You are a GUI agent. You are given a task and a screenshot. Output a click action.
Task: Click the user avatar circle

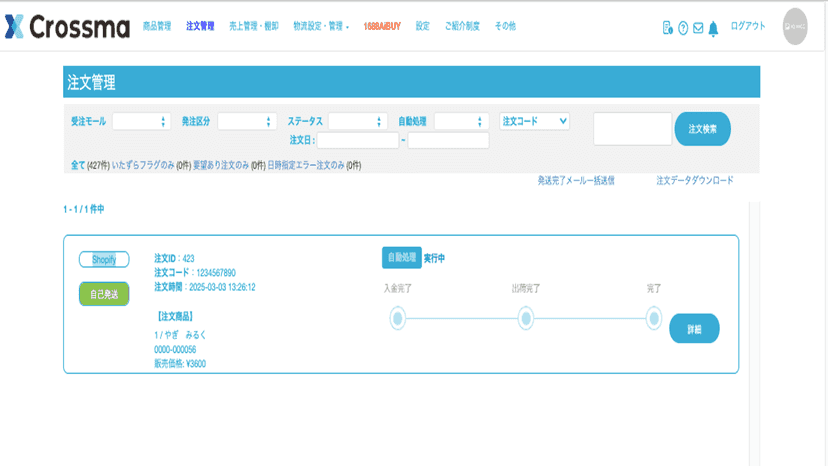795,26
